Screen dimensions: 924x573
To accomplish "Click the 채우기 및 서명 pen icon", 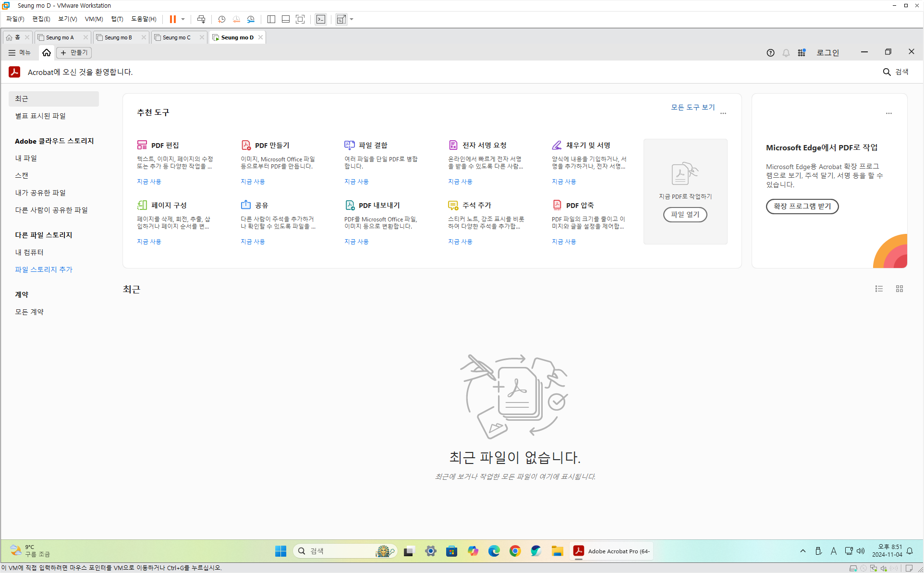I will point(557,145).
